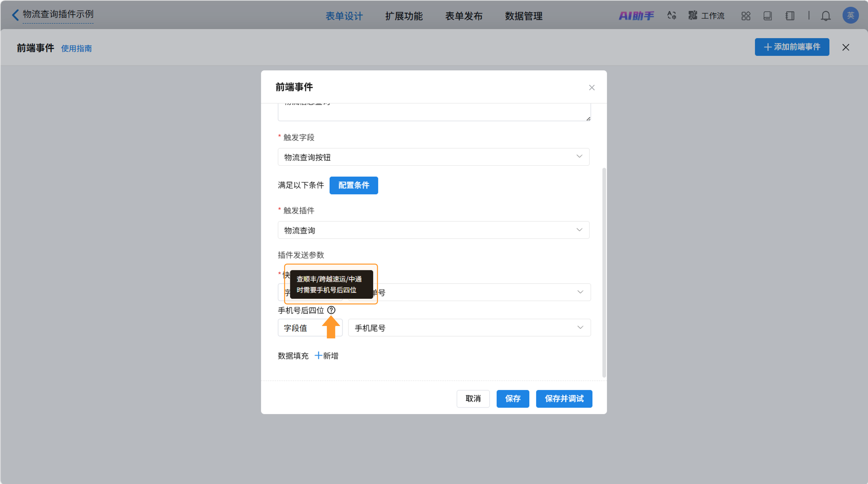Expand the 触发插件 dropdown 物流查询
The width and height of the screenshot is (868, 484).
pyautogui.click(x=433, y=230)
